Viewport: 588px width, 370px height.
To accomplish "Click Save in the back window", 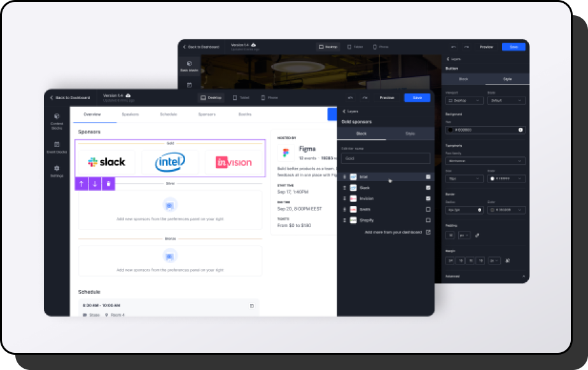I will (x=514, y=47).
